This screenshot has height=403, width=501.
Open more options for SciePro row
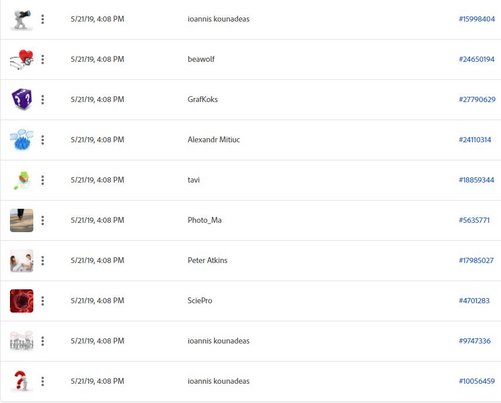pyautogui.click(x=43, y=301)
